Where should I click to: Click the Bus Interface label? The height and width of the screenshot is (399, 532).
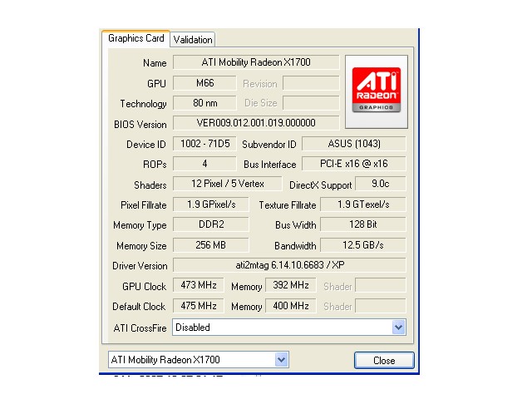[x=269, y=165]
